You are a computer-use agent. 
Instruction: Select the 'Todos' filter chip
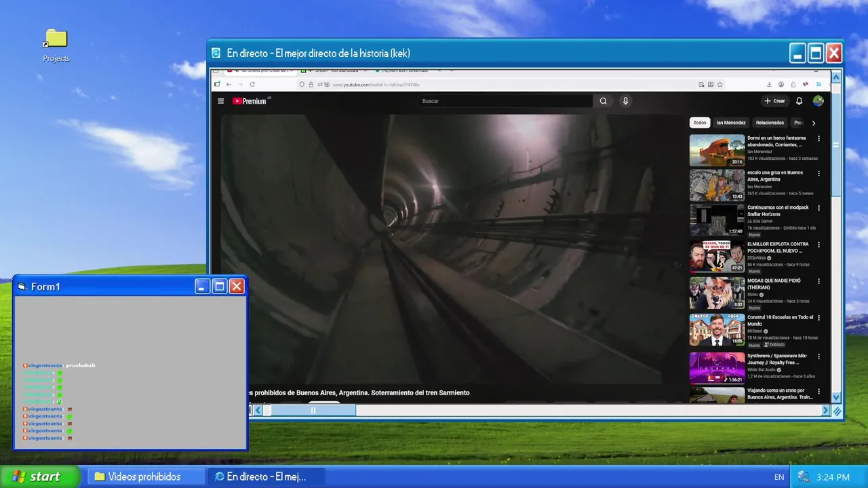(x=700, y=123)
